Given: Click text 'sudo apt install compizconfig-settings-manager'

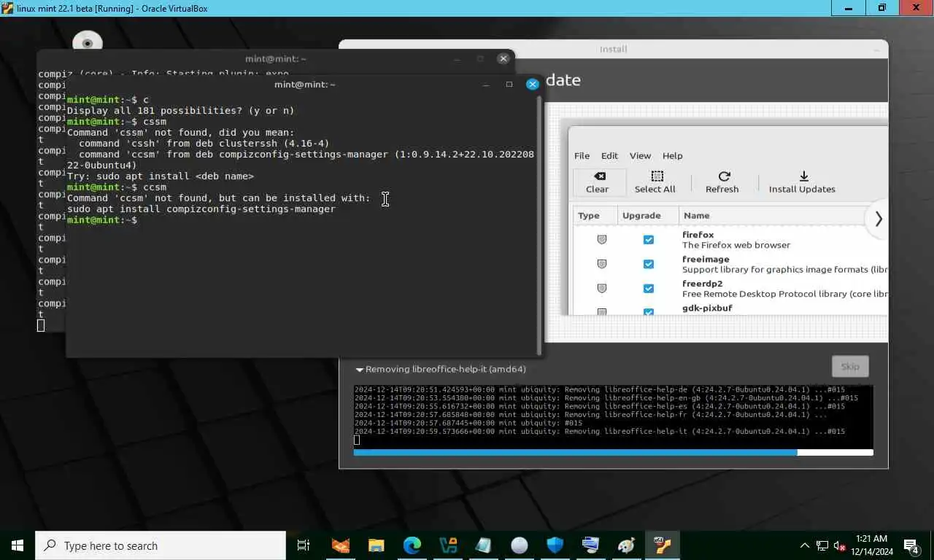Looking at the screenshot, I should [201, 209].
